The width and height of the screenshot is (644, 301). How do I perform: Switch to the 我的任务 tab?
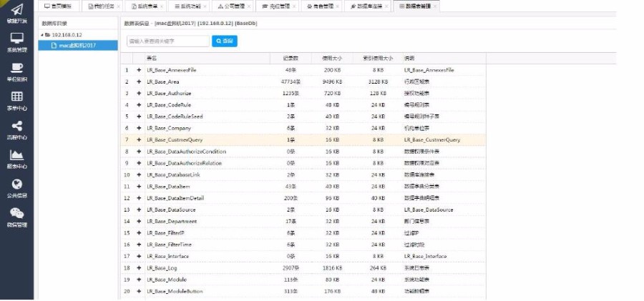[102, 6]
